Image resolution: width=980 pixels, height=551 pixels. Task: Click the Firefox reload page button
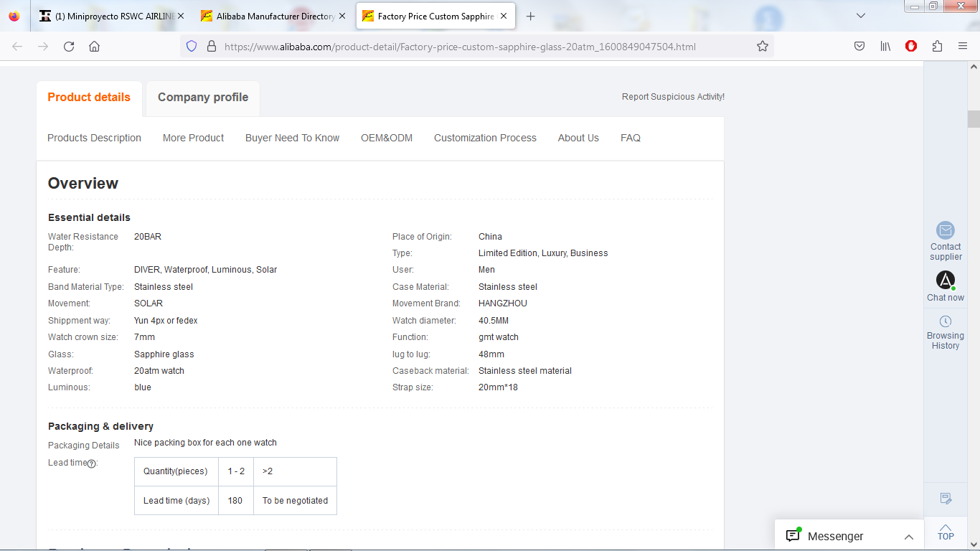point(69,47)
